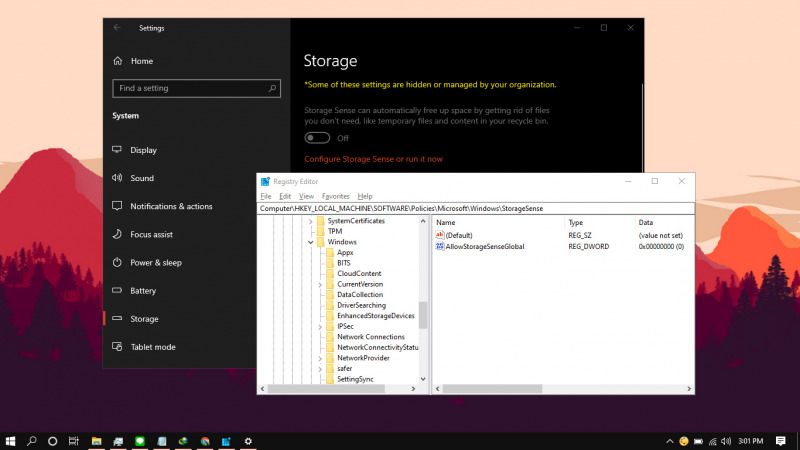The image size is (800, 450).
Task: Click the Home house icon in Settings
Action: coord(118,61)
